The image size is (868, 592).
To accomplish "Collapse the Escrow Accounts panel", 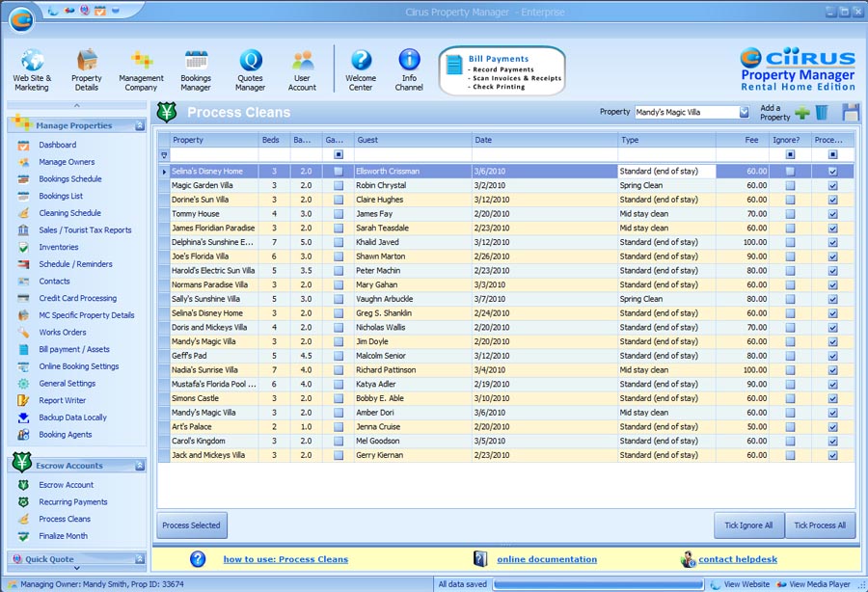I will point(140,466).
